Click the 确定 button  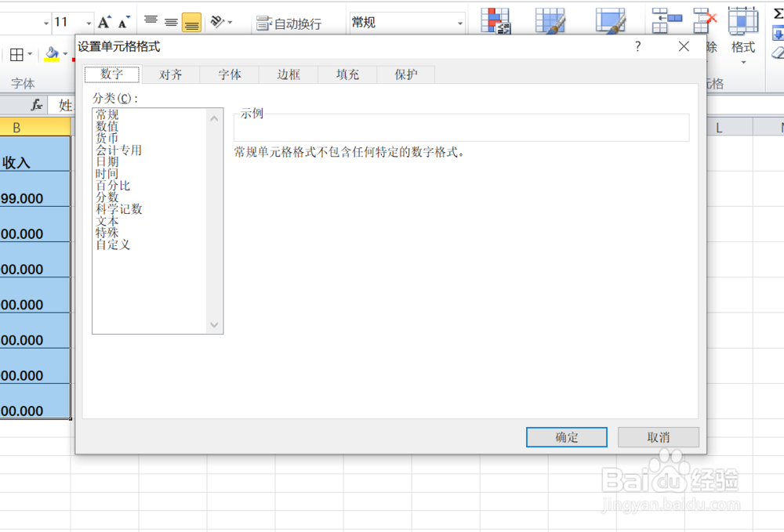click(567, 437)
